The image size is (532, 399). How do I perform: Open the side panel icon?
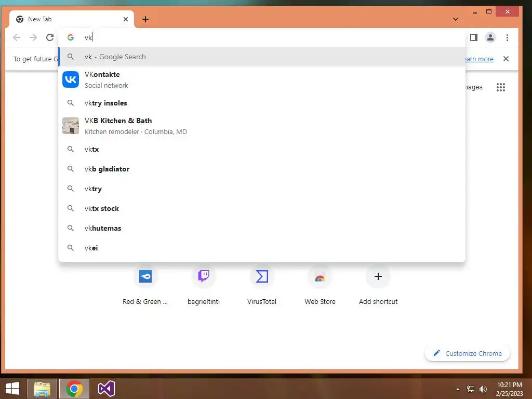click(x=474, y=37)
